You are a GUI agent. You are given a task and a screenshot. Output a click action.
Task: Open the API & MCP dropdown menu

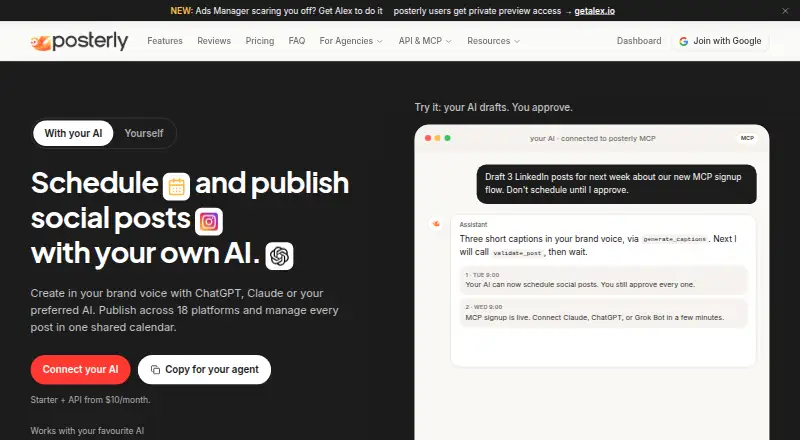point(425,41)
